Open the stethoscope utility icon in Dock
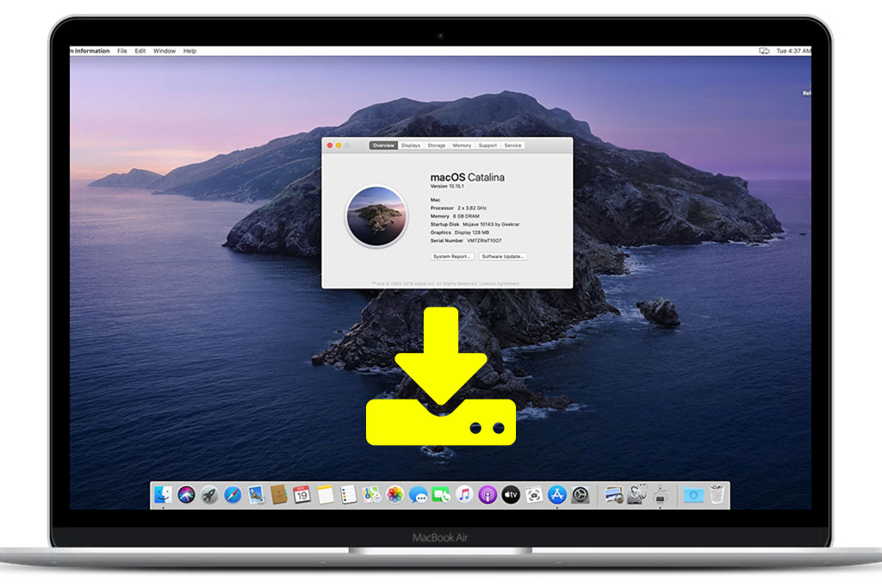This screenshot has height=588, width=882. click(x=637, y=495)
